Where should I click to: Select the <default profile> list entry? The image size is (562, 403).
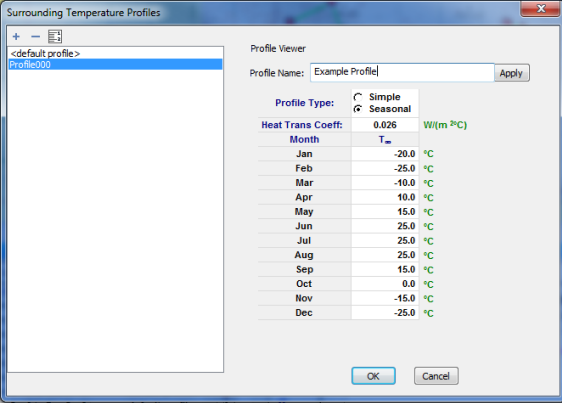click(115, 53)
